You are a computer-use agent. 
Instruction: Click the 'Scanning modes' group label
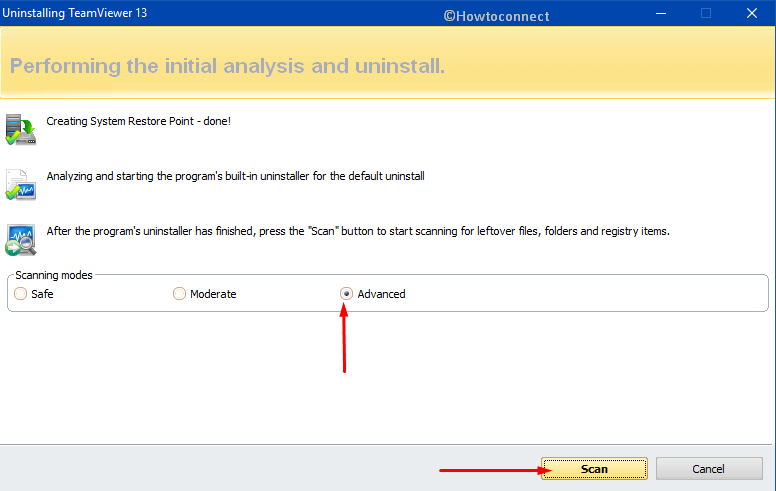(x=54, y=275)
